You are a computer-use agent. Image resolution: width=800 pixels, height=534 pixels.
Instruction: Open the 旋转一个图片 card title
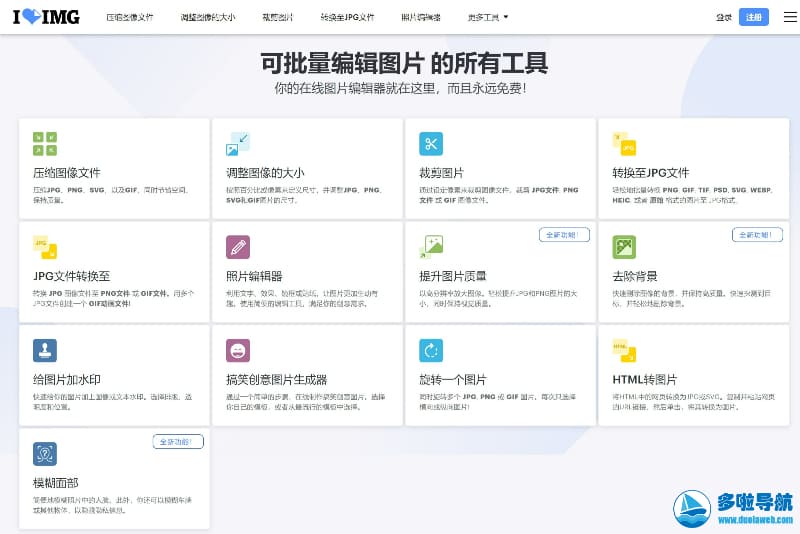tap(453, 380)
